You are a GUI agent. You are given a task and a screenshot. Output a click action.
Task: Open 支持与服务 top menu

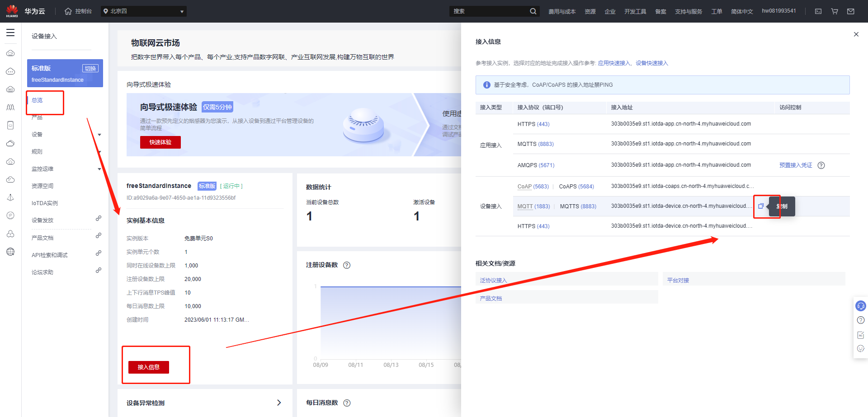(689, 11)
